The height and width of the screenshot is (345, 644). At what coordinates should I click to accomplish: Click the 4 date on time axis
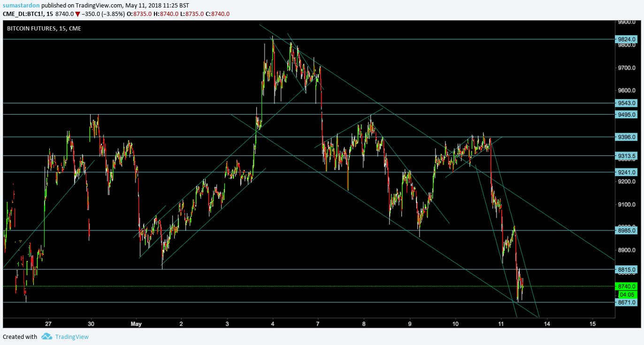click(273, 324)
